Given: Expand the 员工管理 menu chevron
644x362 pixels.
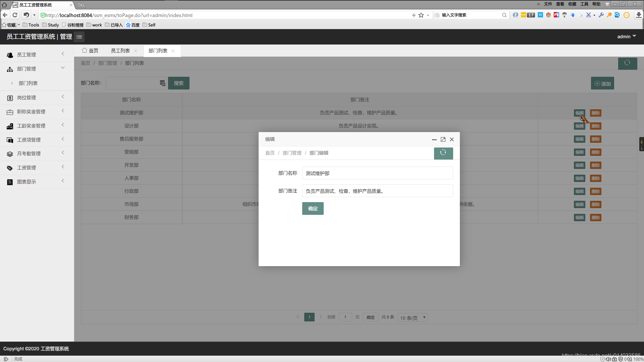Looking at the screenshot, I should [x=63, y=54].
